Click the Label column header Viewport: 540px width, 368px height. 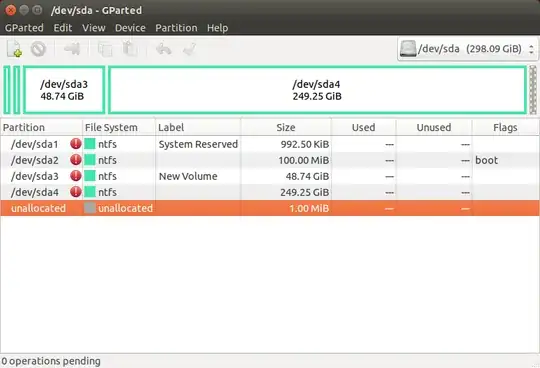(198, 127)
